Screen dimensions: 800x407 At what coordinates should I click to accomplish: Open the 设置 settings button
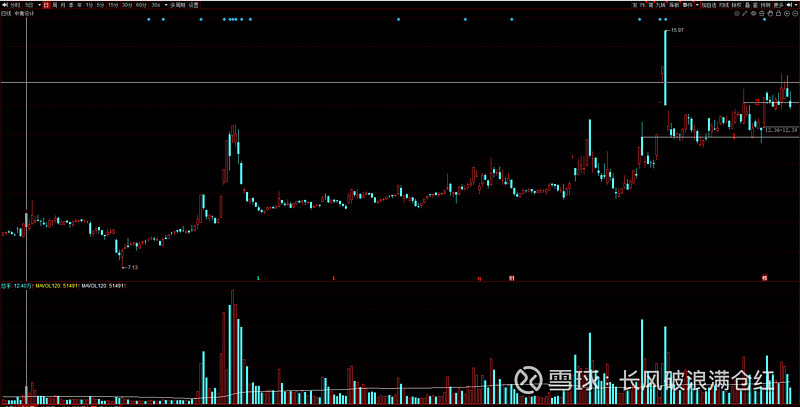[194, 5]
